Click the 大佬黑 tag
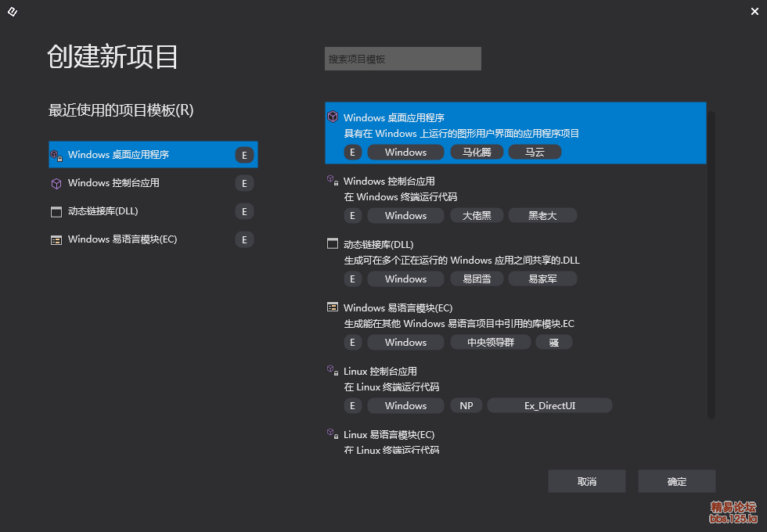 477,216
